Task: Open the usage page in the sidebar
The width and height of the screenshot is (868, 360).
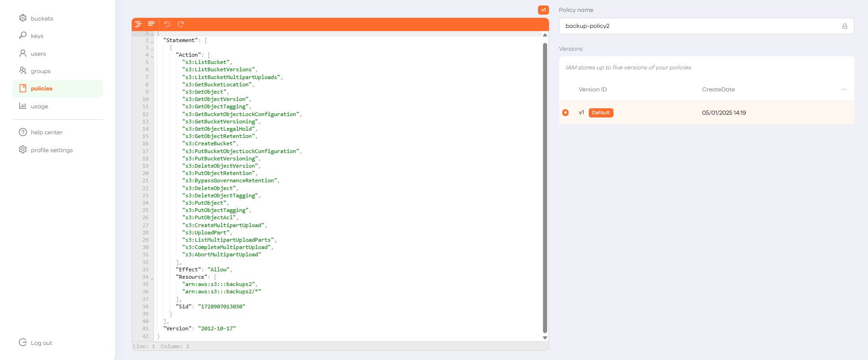Action: (39, 106)
